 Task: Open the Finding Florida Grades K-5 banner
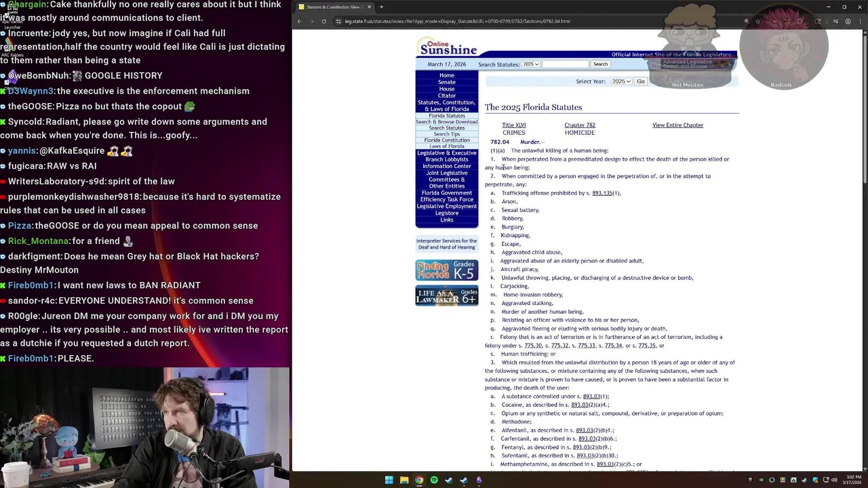pyautogui.click(x=447, y=270)
